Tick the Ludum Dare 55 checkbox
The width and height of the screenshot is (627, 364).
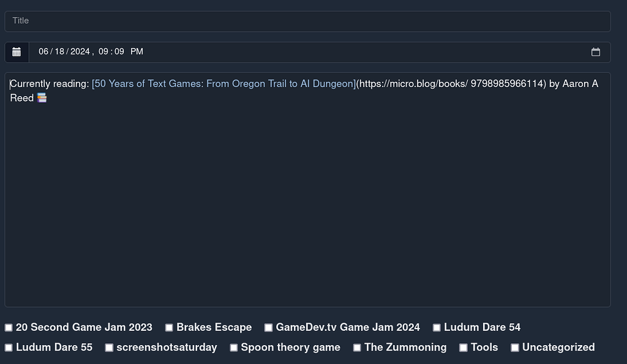(x=9, y=347)
